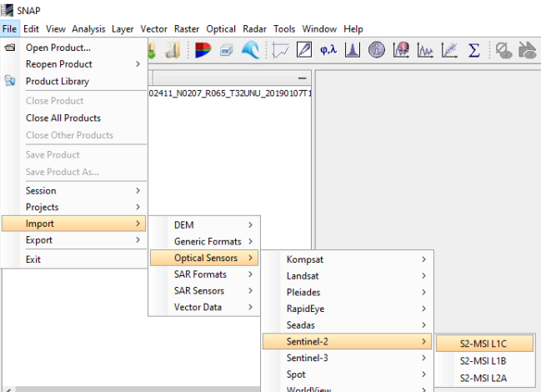The width and height of the screenshot is (541, 392).
Task: Select the Import menu entry
Action: [x=74, y=224]
